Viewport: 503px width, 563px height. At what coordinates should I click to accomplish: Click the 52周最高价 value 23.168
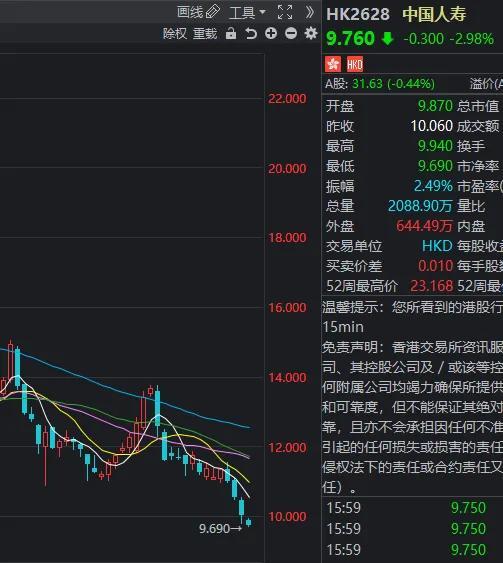tap(432, 286)
